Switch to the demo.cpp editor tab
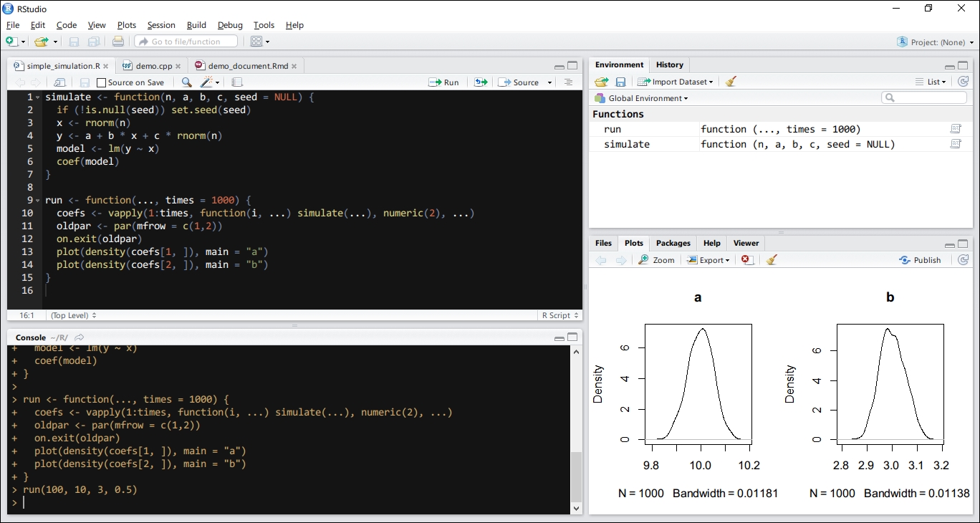 click(x=150, y=66)
